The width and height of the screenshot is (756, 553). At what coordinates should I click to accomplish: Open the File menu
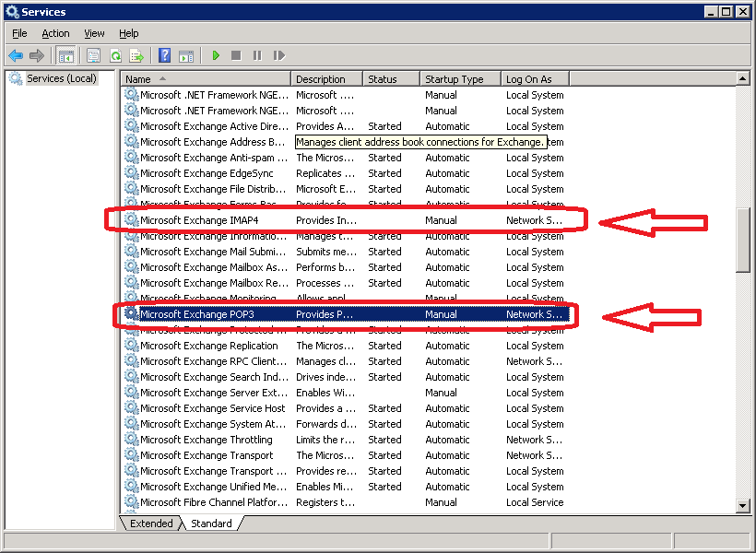click(x=19, y=33)
